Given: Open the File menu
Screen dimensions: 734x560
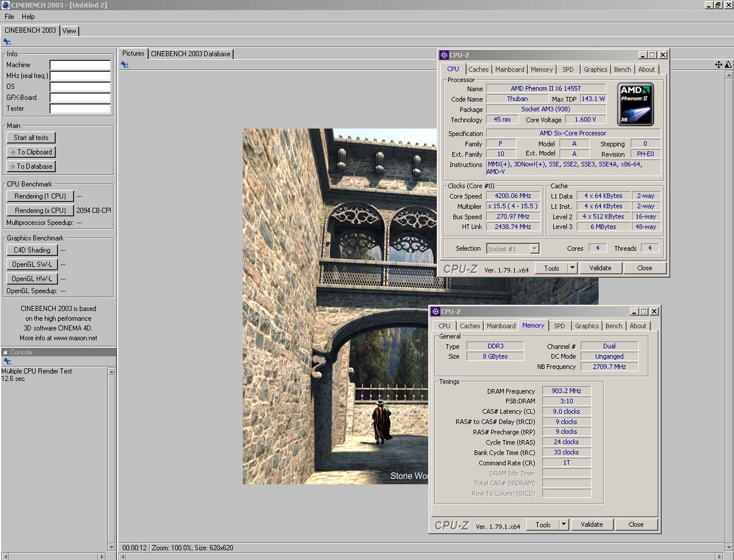Looking at the screenshot, I should click(9, 17).
